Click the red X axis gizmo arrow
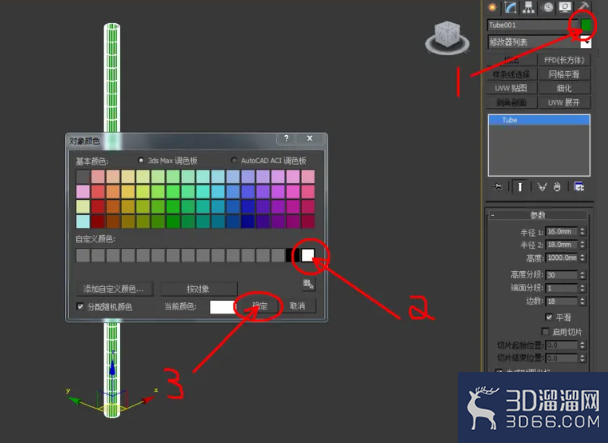 tap(148, 400)
